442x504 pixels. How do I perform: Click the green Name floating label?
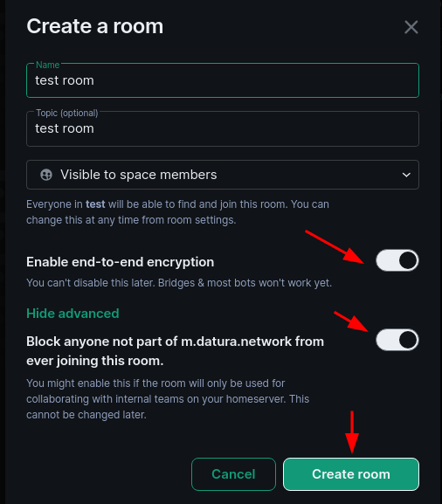(x=47, y=65)
